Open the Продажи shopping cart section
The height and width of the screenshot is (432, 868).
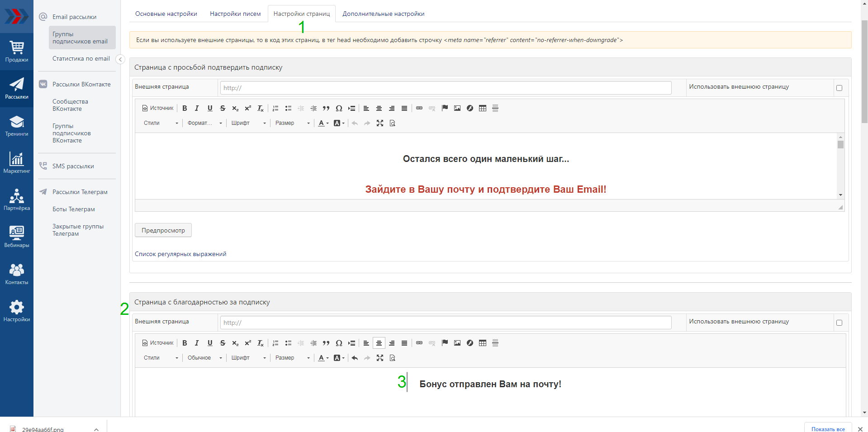click(x=17, y=52)
